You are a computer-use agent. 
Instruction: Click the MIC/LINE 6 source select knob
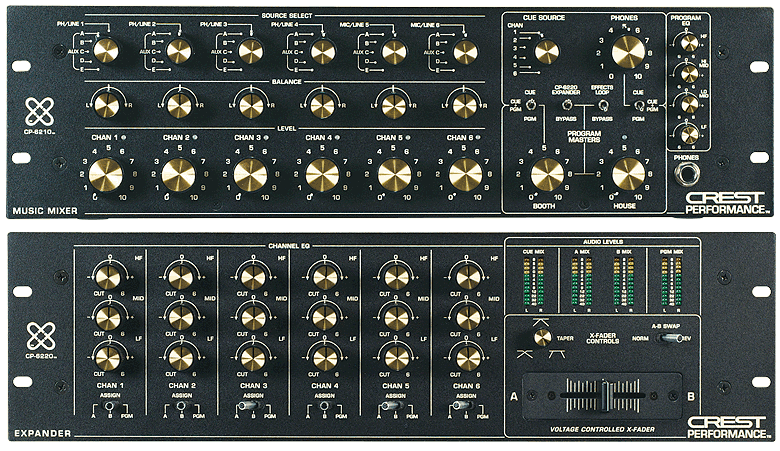tap(465, 51)
